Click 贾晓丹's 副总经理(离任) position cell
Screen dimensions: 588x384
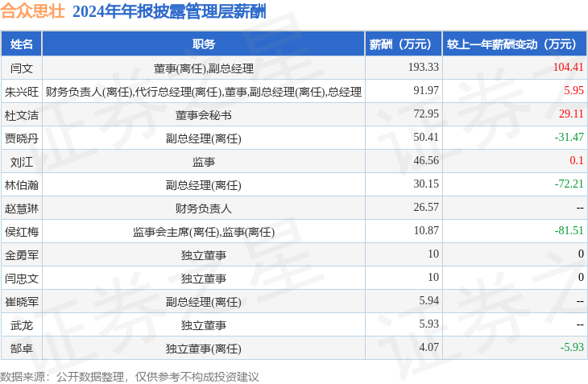[x=204, y=138]
